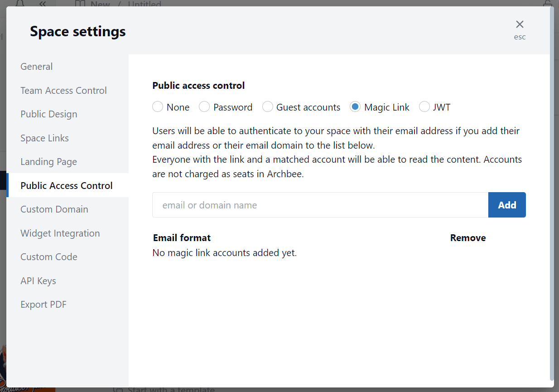Viewport: 559px width, 392px height.
Task: Click the dialog's vertical scrollbar
Action: [x=551, y=195]
